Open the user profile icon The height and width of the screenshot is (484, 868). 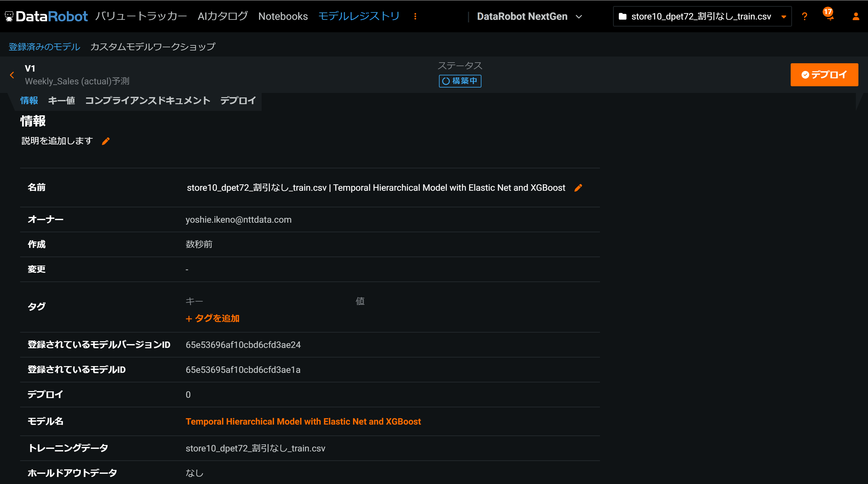click(x=856, y=16)
